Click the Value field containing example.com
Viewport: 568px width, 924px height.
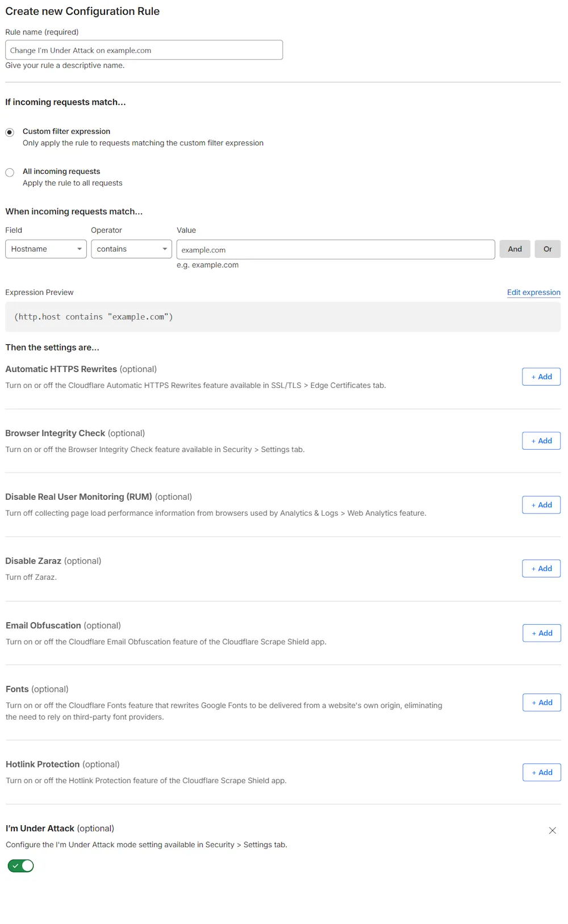click(335, 249)
